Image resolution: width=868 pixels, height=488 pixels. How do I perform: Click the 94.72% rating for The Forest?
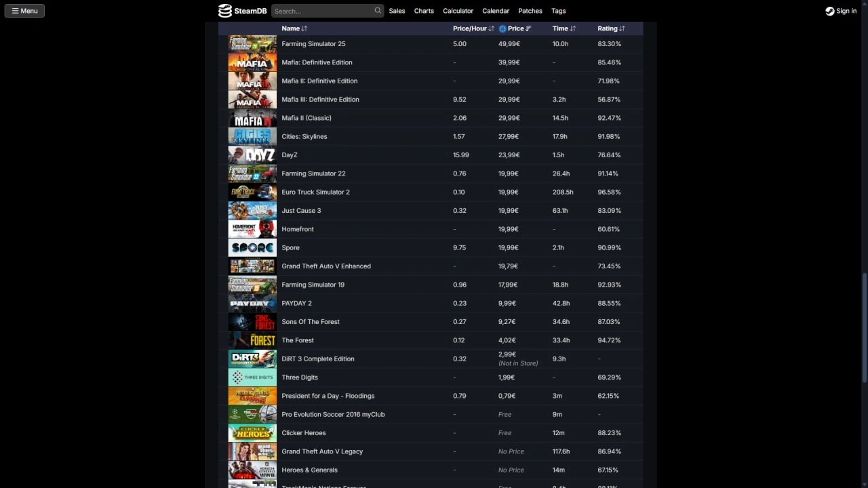(x=609, y=340)
